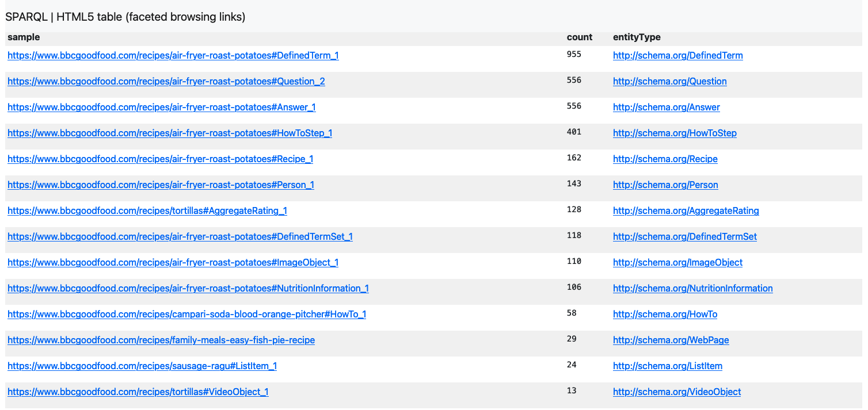Follow the air-fryer-roast-potatoes Recipe_1 link
The width and height of the screenshot is (868, 410).
tap(160, 159)
